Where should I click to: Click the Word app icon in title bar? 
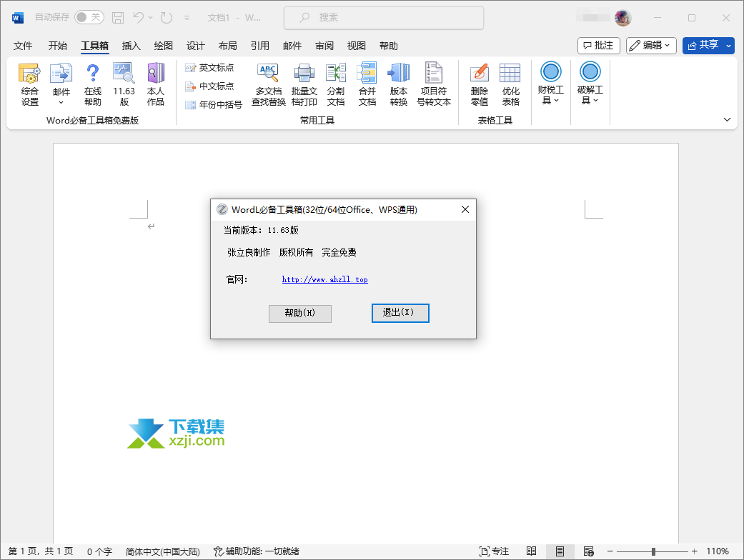(x=18, y=18)
